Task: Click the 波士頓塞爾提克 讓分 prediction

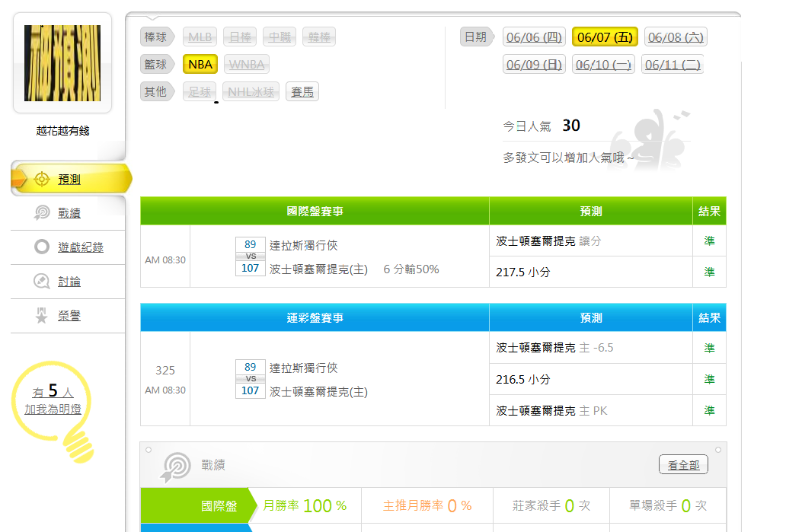Action: (548, 241)
